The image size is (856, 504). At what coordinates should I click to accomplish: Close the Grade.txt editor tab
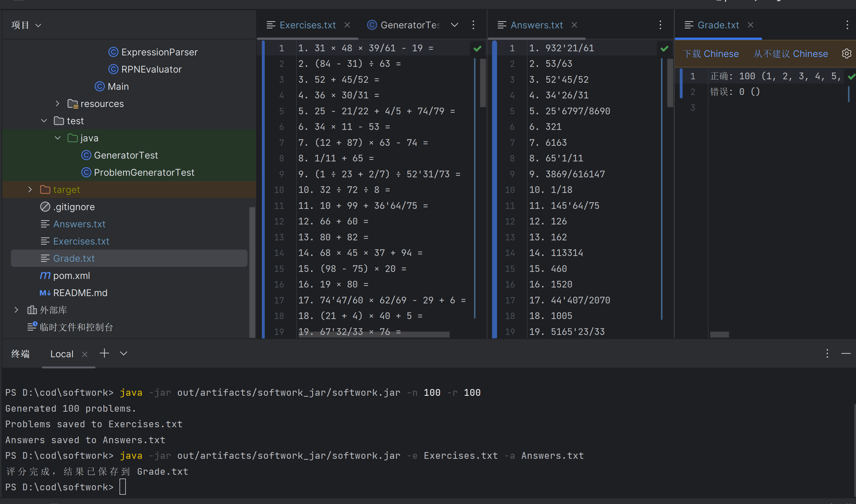(751, 25)
